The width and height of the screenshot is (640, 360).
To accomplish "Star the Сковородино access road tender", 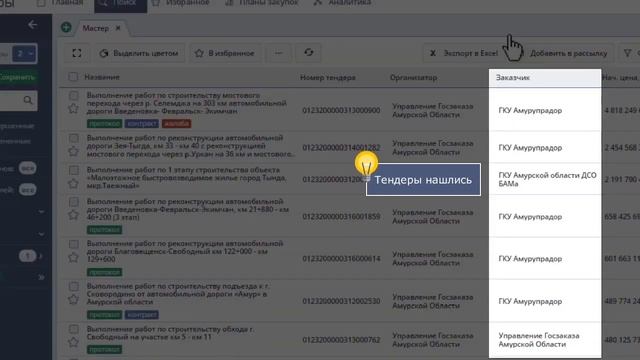I will [x=73, y=300].
